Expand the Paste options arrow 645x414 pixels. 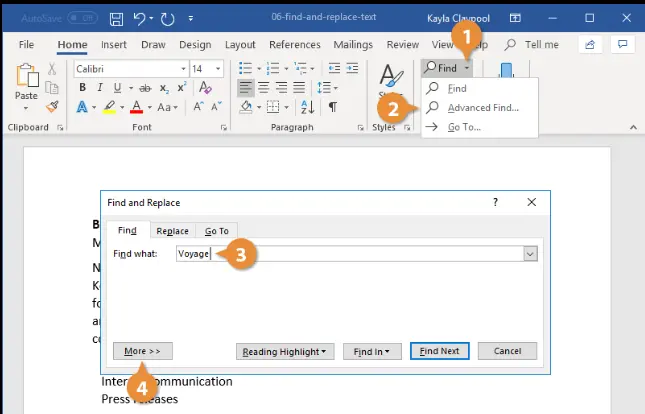[26, 108]
